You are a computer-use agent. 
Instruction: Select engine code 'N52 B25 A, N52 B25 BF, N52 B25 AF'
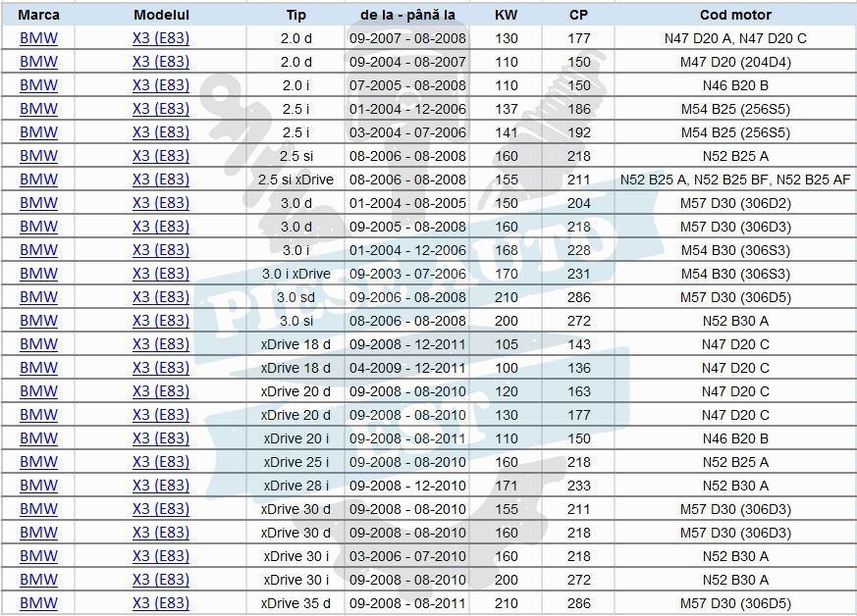[x=735, y=180]
